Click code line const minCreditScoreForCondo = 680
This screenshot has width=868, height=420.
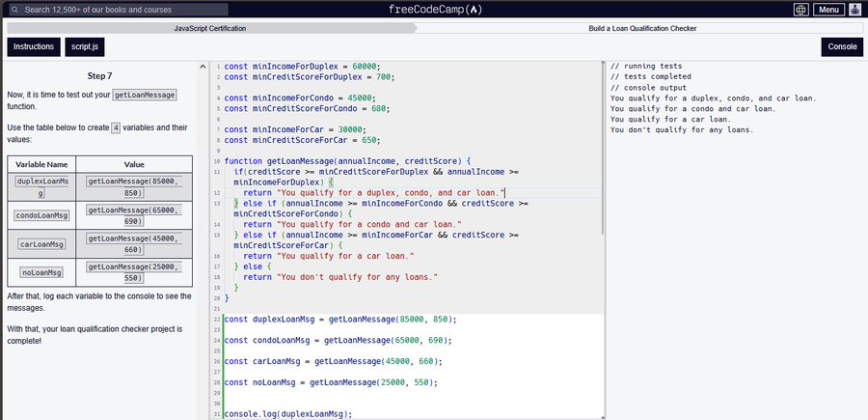(308, 108)
